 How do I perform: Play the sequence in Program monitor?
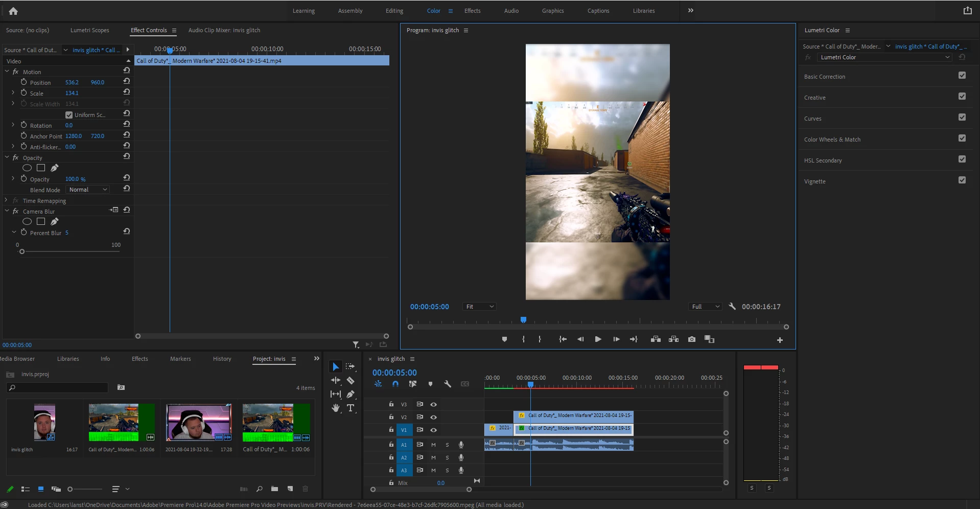598,339
